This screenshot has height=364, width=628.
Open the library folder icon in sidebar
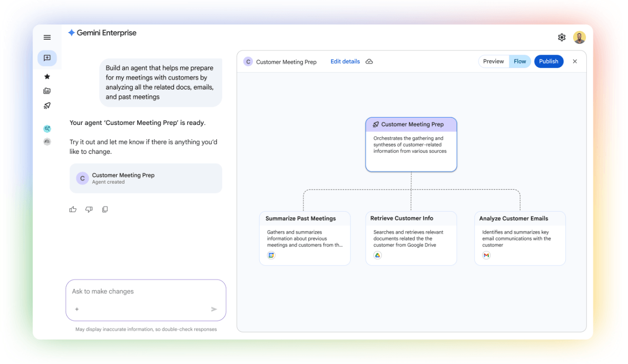pyautogui.click(x=47, y=91)
